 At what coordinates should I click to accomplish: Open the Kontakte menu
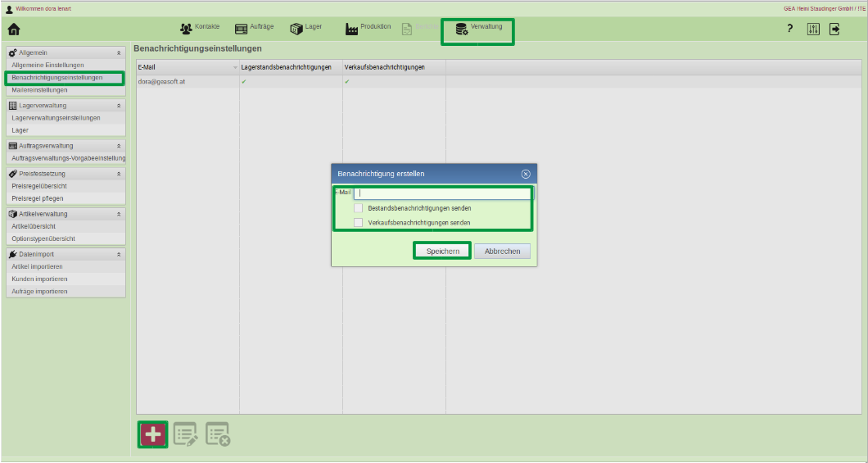pyautogui.click(x=200, y=29)
